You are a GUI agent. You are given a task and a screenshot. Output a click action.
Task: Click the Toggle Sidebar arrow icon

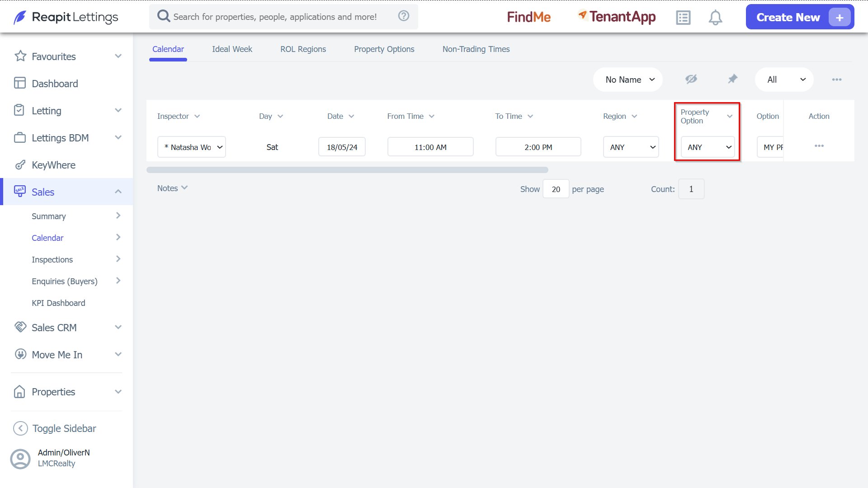20,428
